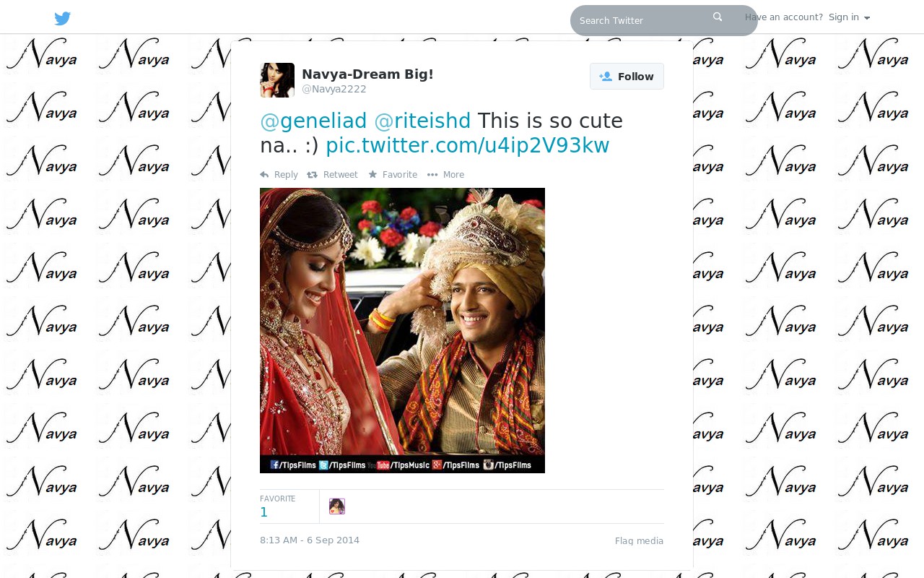Image resolution: width=924 pixels, height=578 pixels.
Task: Click the Twitter bird logo
Action: pyautogui.click(x=63, y=19)
